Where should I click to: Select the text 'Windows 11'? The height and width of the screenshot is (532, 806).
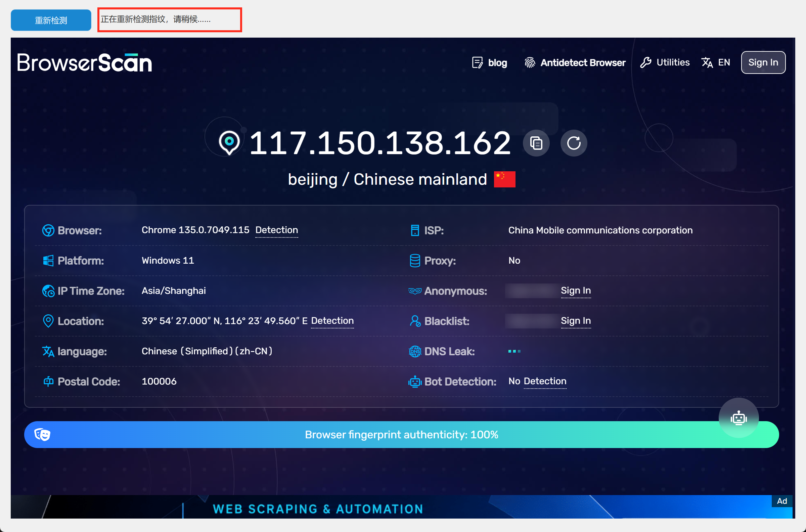(168, 260)
